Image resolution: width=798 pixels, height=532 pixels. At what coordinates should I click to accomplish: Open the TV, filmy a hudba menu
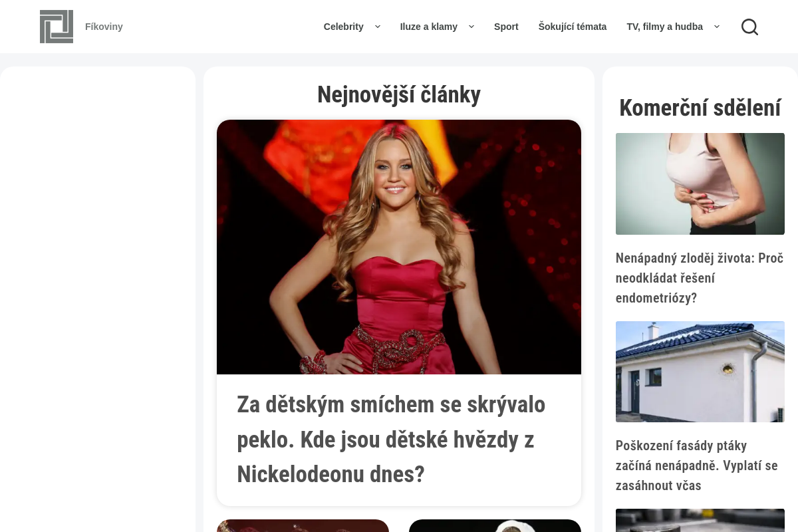664,27
